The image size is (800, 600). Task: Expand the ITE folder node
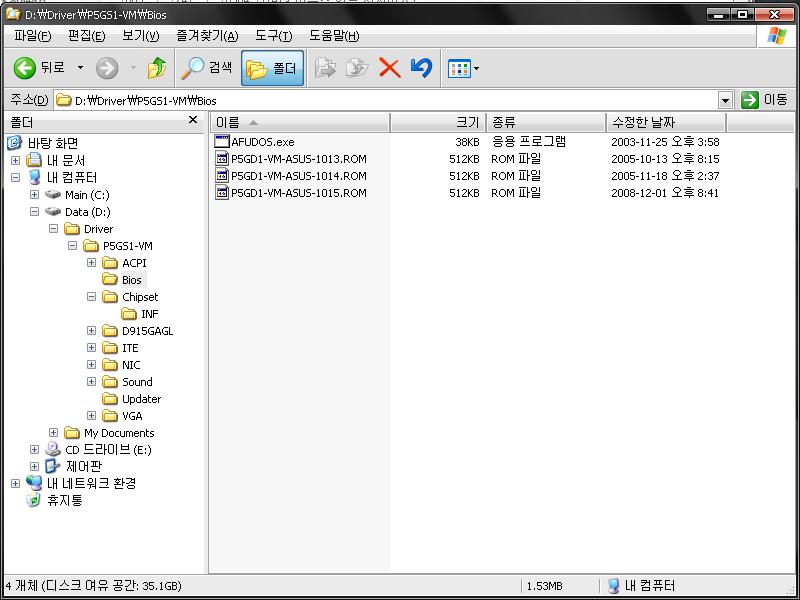(x=91, y=347)
